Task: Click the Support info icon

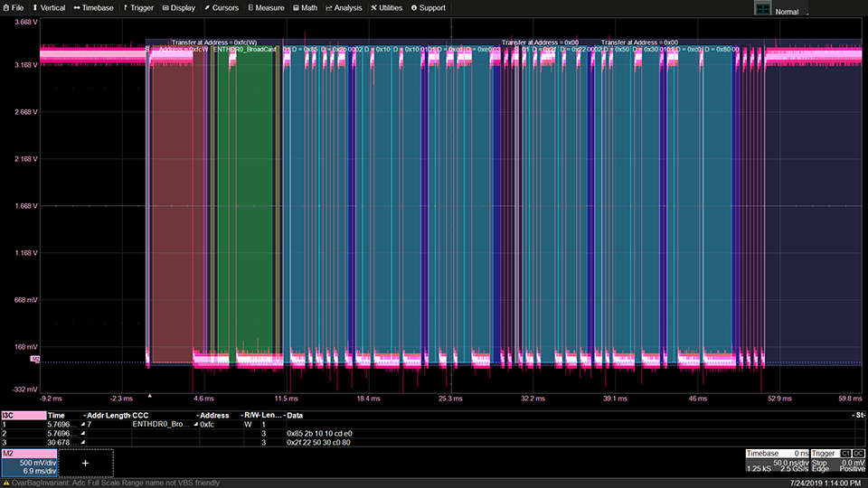Action: point(414,8)
